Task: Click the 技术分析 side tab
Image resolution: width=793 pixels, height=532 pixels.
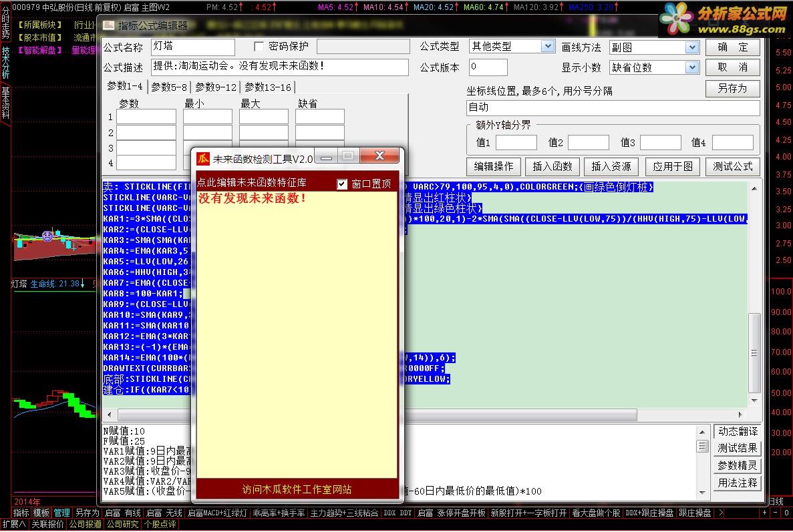Action: point(5,63)
